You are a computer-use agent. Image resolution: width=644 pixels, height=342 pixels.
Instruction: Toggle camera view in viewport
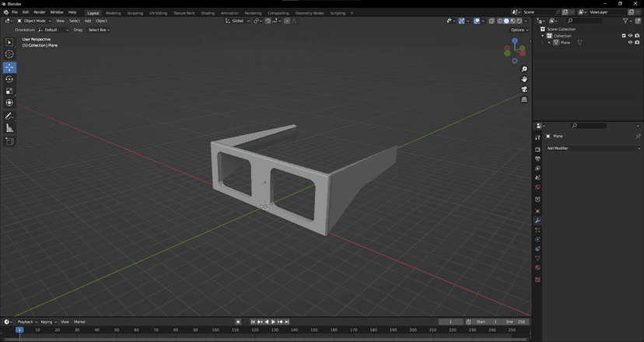tap(524, 89)
